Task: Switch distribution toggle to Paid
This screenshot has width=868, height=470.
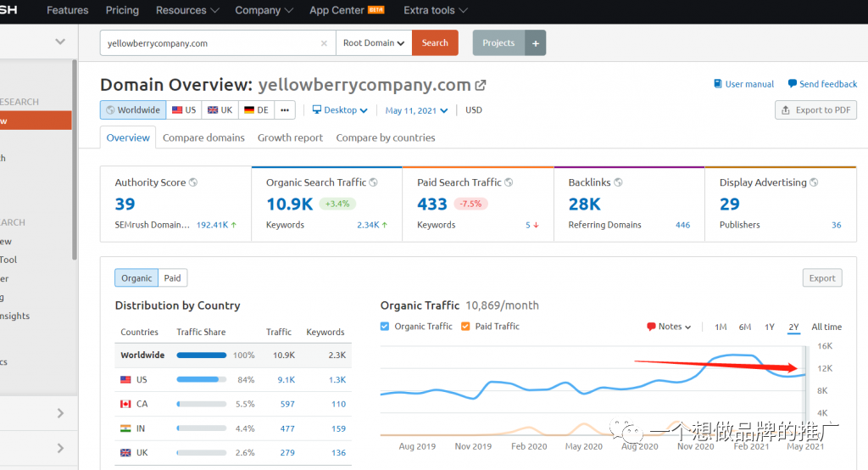Action: tap(172, 277)
